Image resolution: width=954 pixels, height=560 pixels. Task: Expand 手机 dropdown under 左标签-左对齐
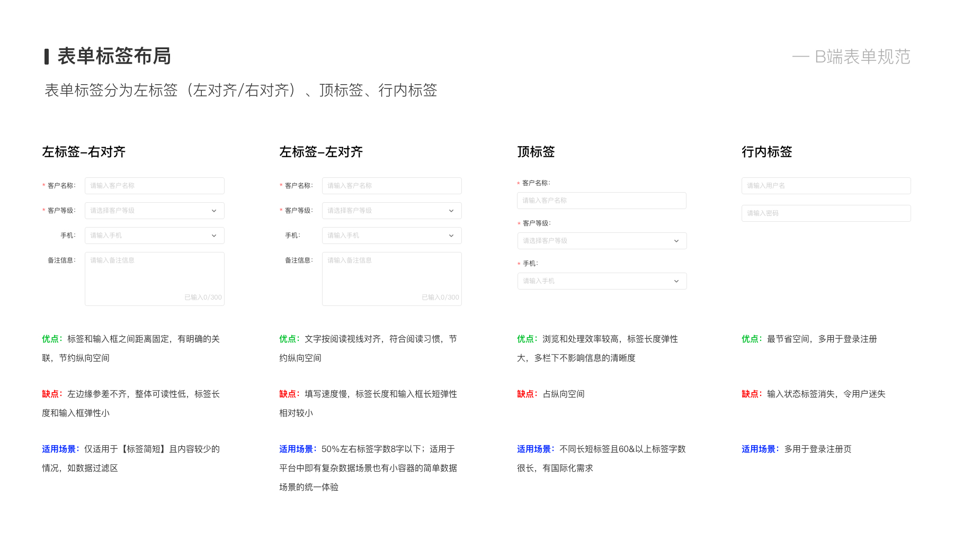click(392, 236)
